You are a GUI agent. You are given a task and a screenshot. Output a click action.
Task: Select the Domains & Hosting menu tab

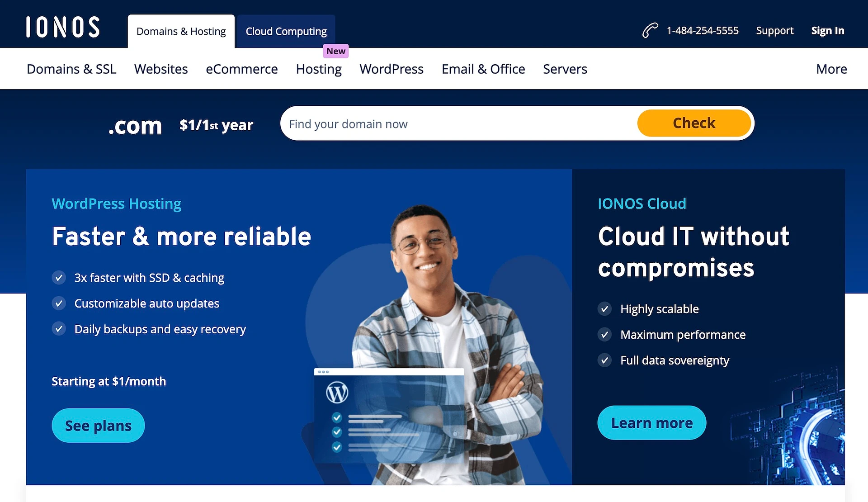(x=181, y=31)
